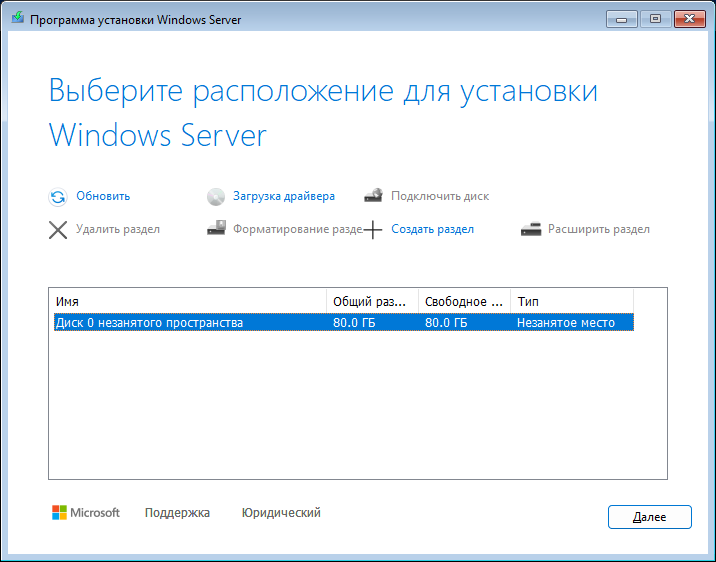Open the Загрузка драйвера link
Screen dimensions: 716x562
(284, 196)
